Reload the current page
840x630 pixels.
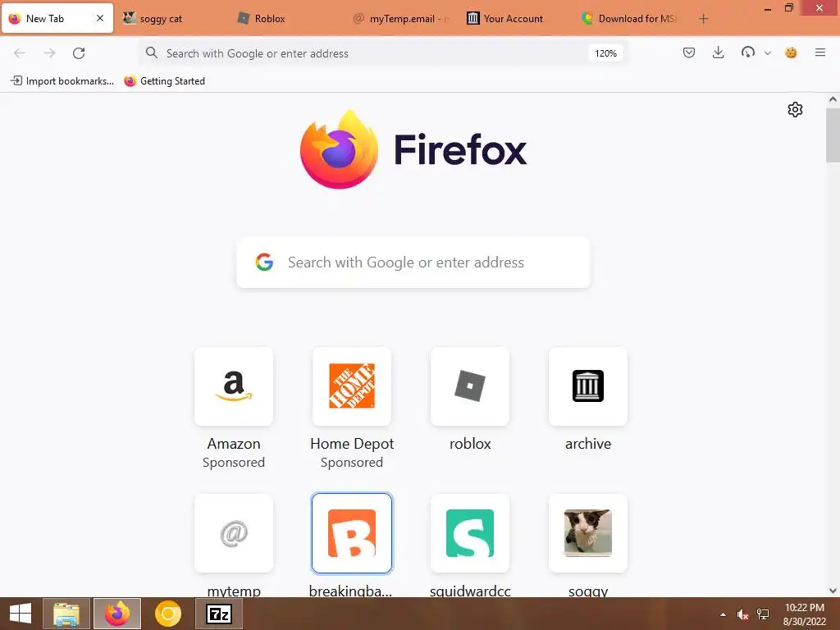(x=79, y=53)
